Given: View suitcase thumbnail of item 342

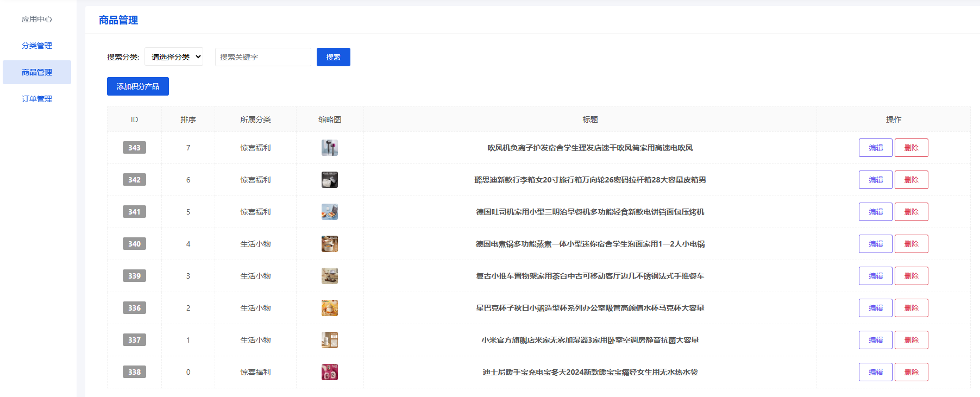Looking at the screenshot, I should click(x=330, y=180).
